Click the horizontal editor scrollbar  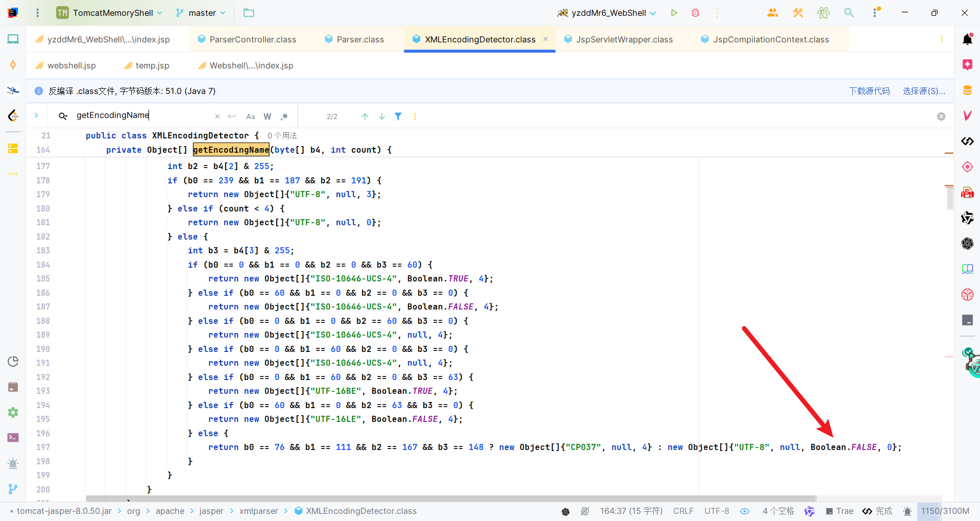[451, 498]
